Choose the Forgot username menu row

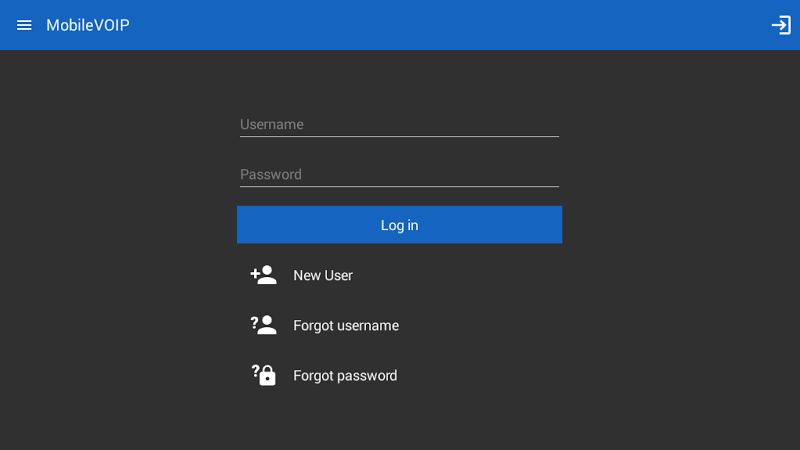(x=399, y=325)
